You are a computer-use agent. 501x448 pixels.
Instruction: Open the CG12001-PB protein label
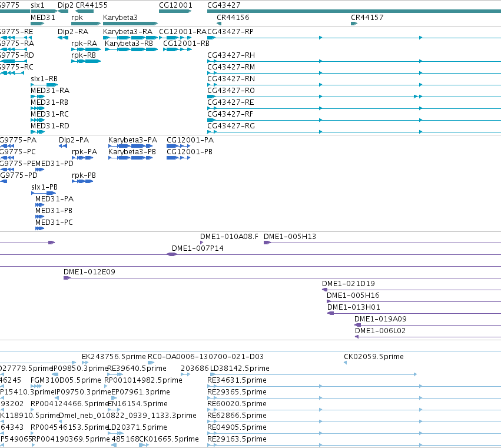(x=190, y=152)
